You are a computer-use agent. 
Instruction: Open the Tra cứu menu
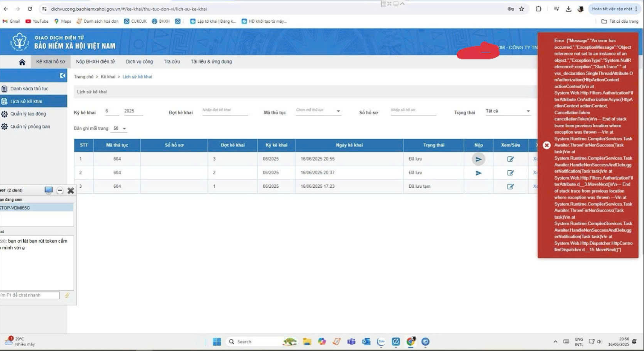tap(172, 62)
